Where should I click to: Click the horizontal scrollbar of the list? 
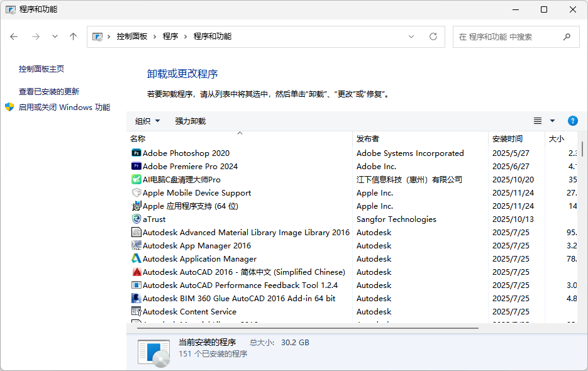click(x=308, y=328)
